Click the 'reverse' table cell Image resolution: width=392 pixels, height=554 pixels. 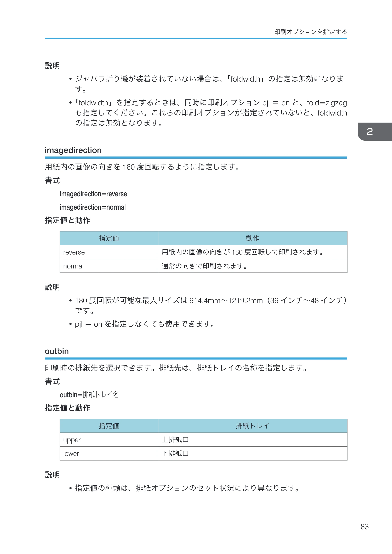click(109, 252)
